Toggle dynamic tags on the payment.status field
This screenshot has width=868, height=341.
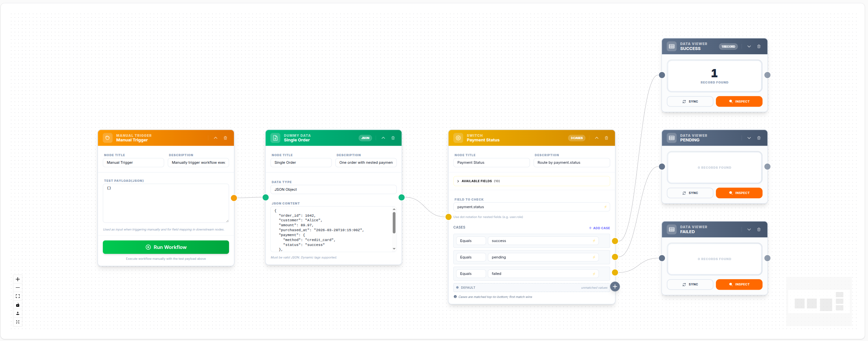coord(605,207)
